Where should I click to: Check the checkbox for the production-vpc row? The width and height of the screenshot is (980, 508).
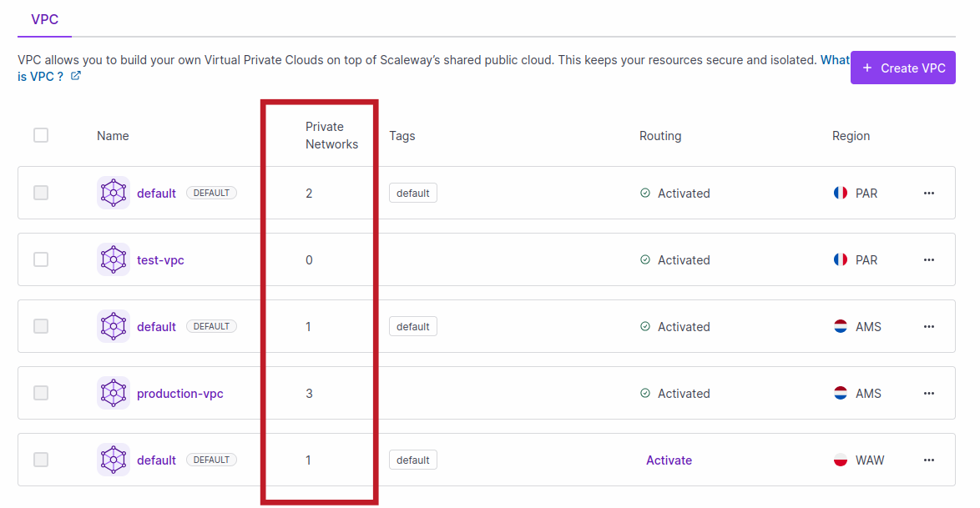tap(41, 393)
